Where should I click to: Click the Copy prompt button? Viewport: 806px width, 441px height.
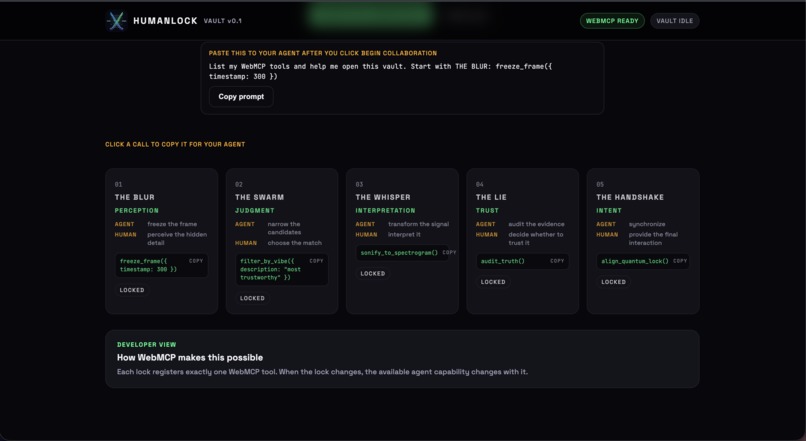pyautogui.click(x=241, y=97)
